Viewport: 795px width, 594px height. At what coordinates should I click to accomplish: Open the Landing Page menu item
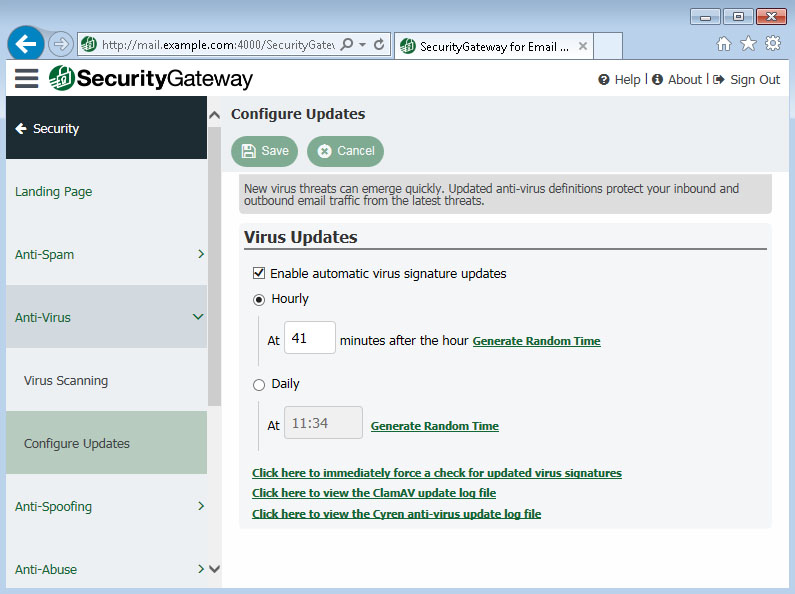pyautogui.click(x=106, y=192)
